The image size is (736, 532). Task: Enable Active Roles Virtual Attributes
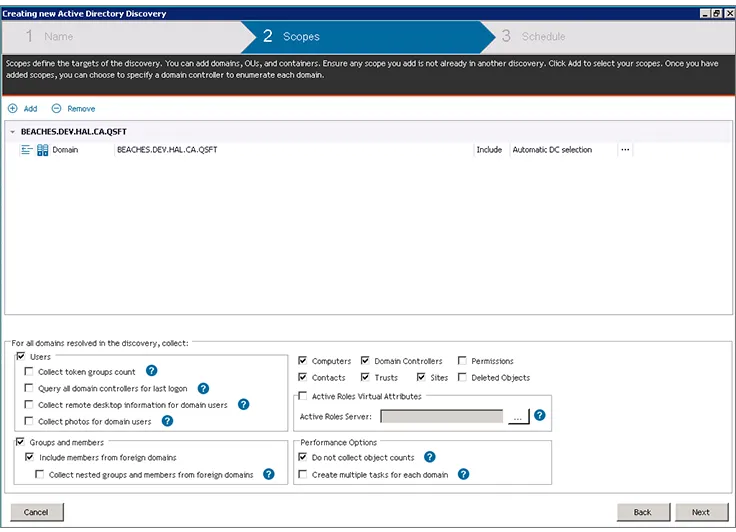pos(303,396)
